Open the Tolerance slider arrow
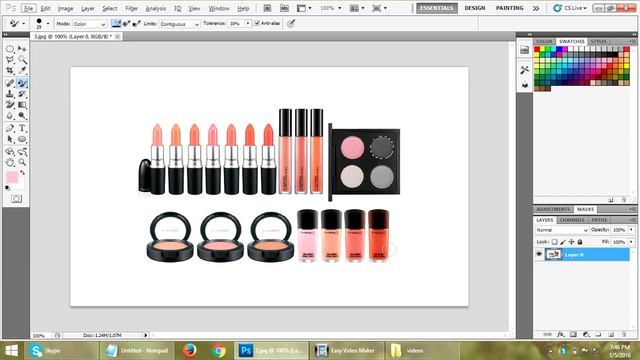 coord(248,24)
